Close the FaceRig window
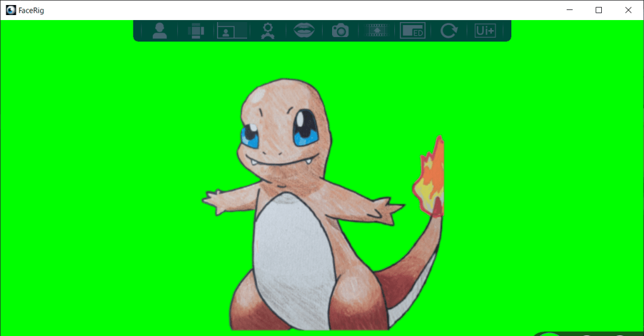The height and width of the screenshot is (336, 644). (628, 10)
